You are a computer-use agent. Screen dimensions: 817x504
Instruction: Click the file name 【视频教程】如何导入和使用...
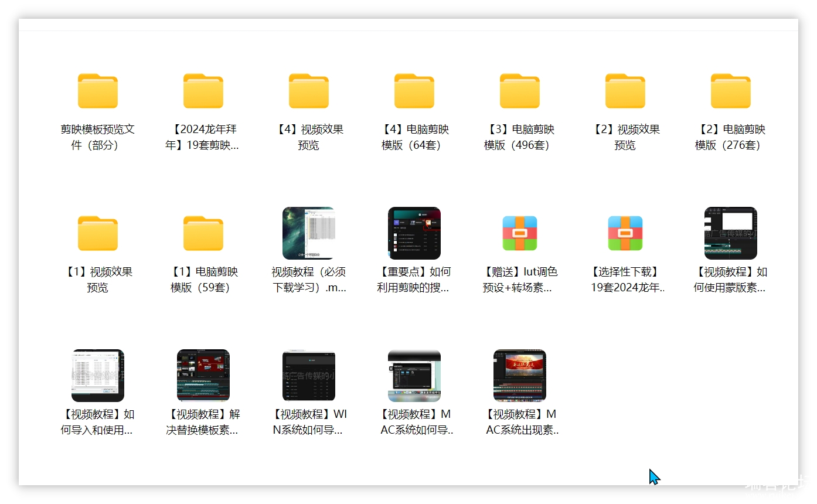coord(98,422)
